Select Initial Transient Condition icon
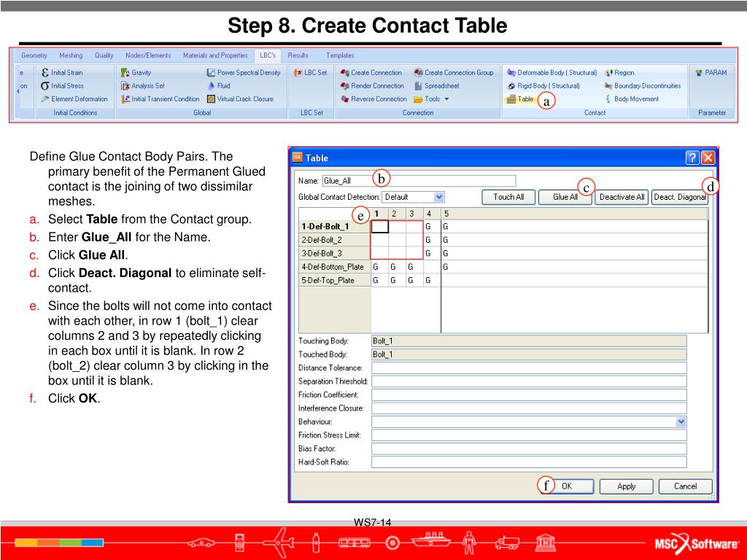747x560 pixels. click(125, 99)
